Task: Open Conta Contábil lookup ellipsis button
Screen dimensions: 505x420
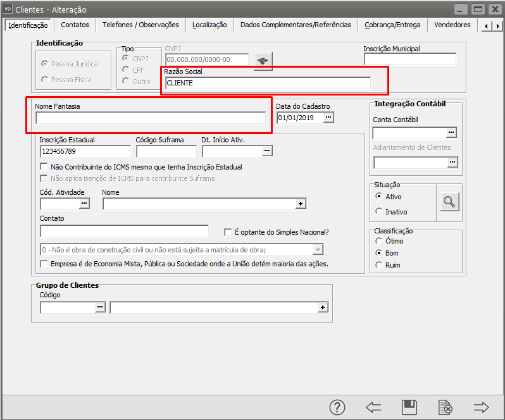Action: 451,132
